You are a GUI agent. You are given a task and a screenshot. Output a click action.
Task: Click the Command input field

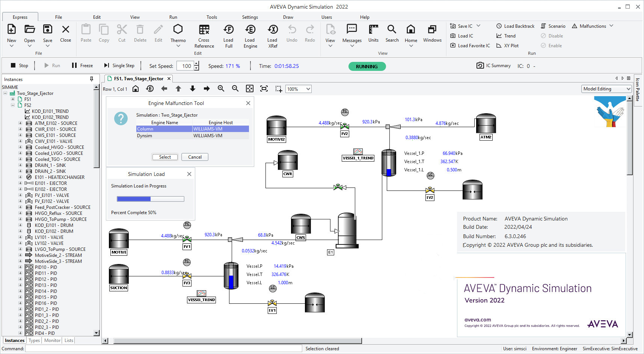[163, 349]
